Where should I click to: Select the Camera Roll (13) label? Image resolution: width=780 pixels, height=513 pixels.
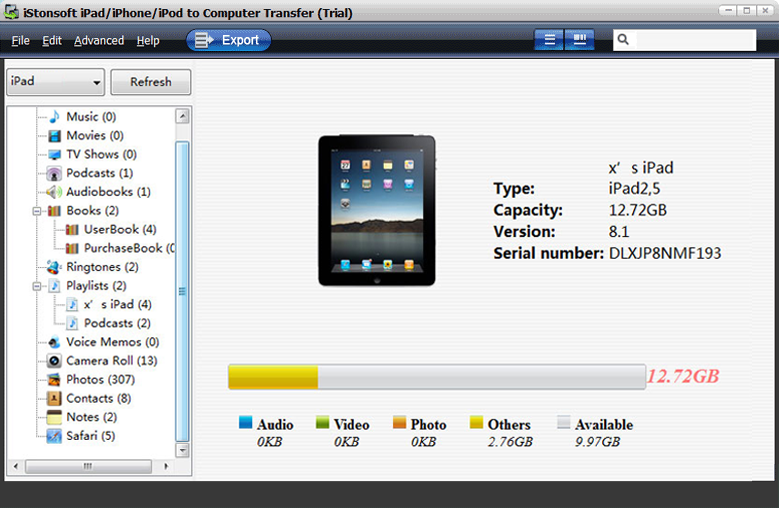tap(112, 361)
